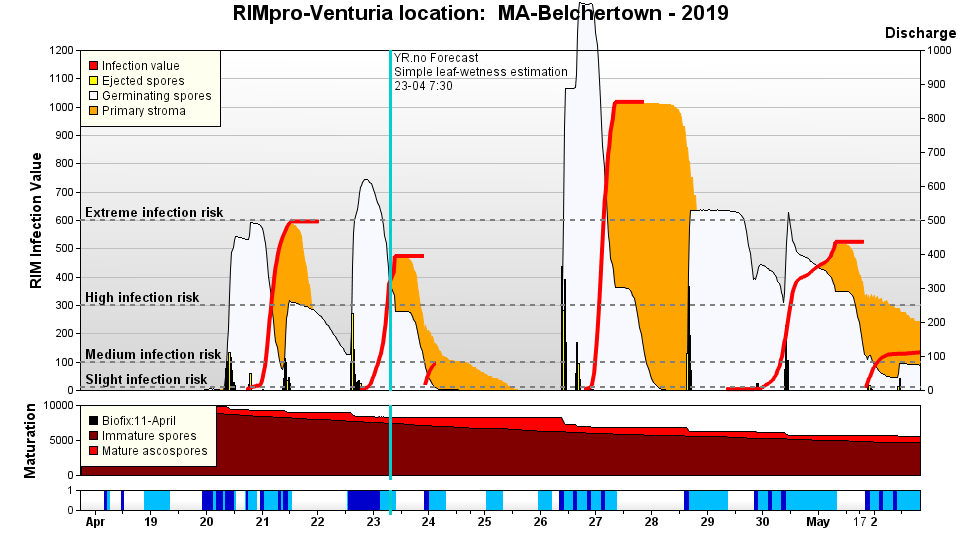Click the 10000 Maturation axis value
This screenshot has height=535, width=960.
(58, 405)
